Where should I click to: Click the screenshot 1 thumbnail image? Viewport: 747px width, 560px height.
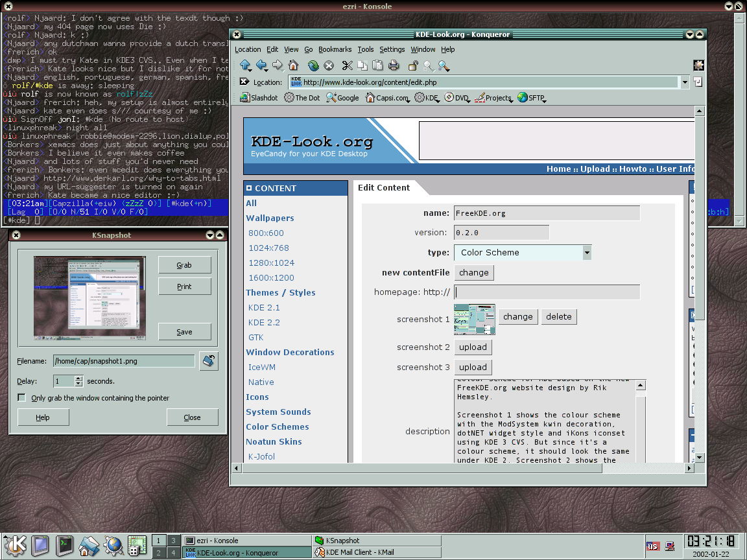[475, 319]
